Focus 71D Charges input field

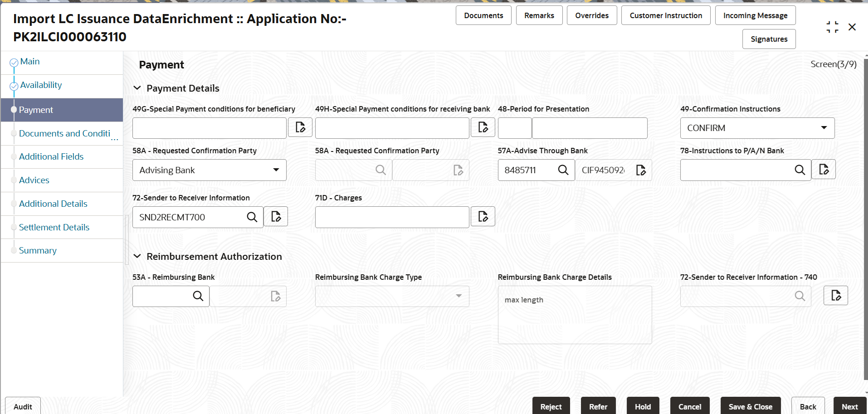click(392, 217)
